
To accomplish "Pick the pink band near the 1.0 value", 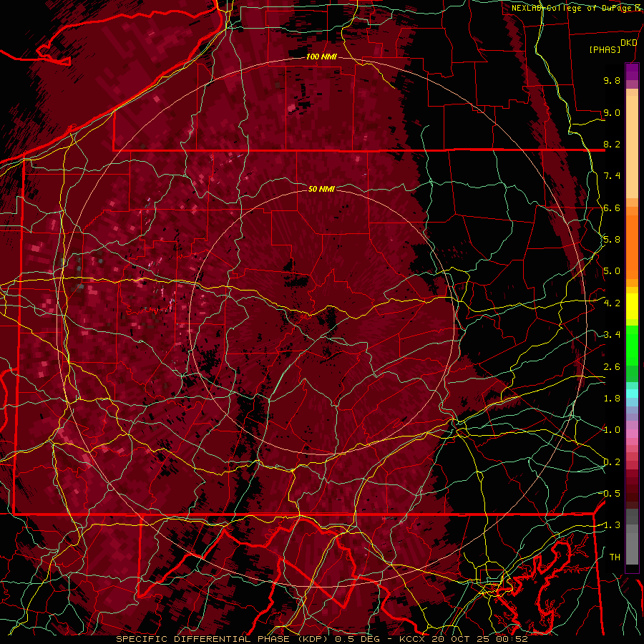I will coord(632,434).
